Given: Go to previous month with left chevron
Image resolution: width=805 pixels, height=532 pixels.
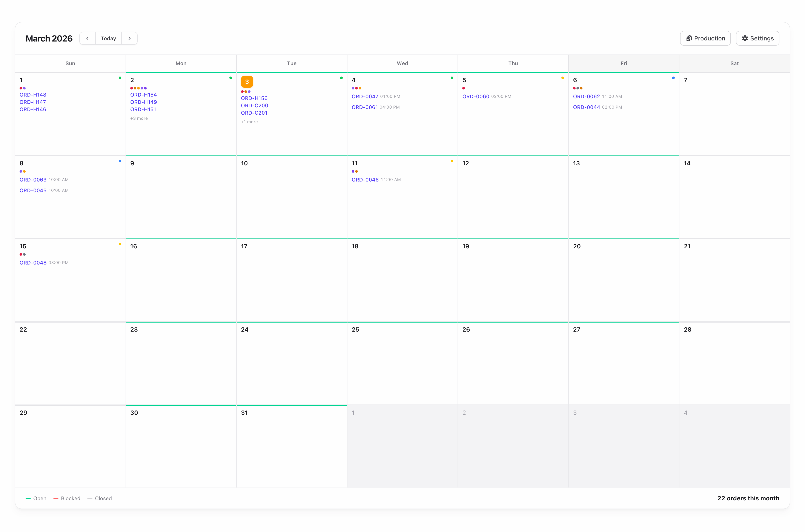Looking at the screenshot, I should coord(88,38).
